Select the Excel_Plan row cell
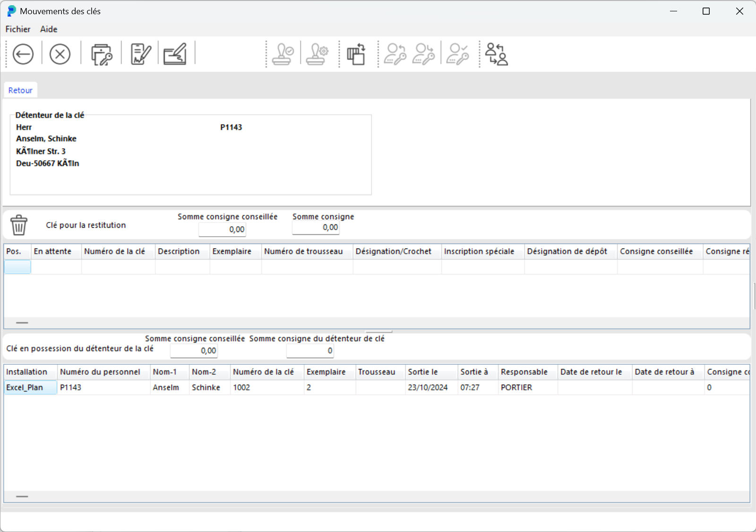 (x=30, y=387)
